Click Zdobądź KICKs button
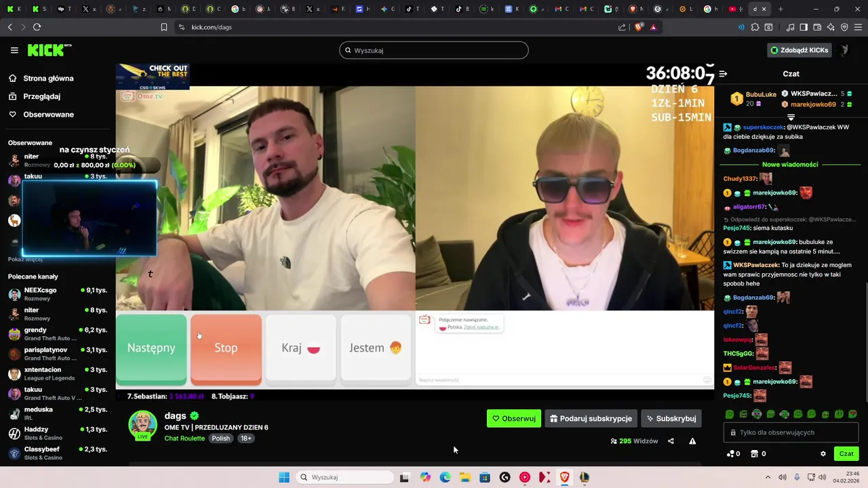868x488 pixels. coord(799,50)
